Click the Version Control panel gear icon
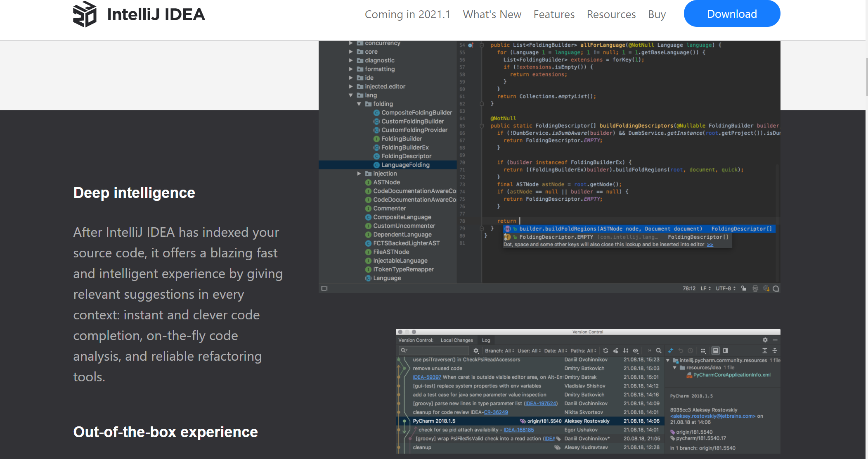The width and height of the screenshot is (868, 459). 765,340
